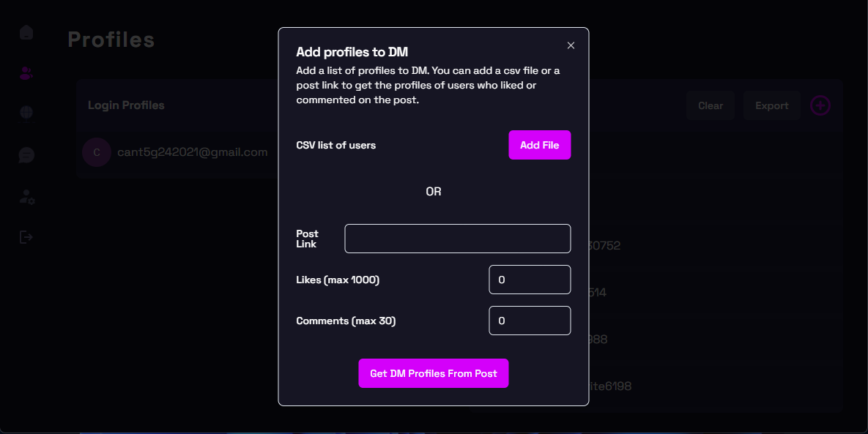The image size is (868, 434).
Task: Click the Login Profiles heading
Action: click(126, 105)
